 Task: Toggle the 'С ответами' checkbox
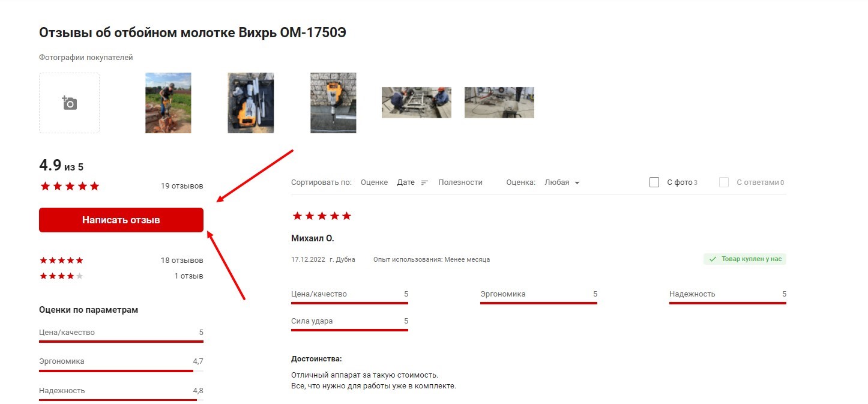[x=724, y=182]
